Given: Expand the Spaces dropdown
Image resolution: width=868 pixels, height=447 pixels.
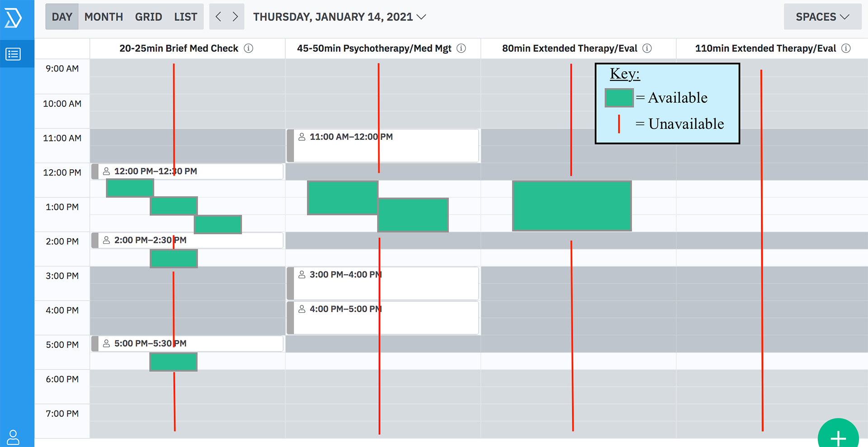Looking at the screenshot, I should click(822, 17).
